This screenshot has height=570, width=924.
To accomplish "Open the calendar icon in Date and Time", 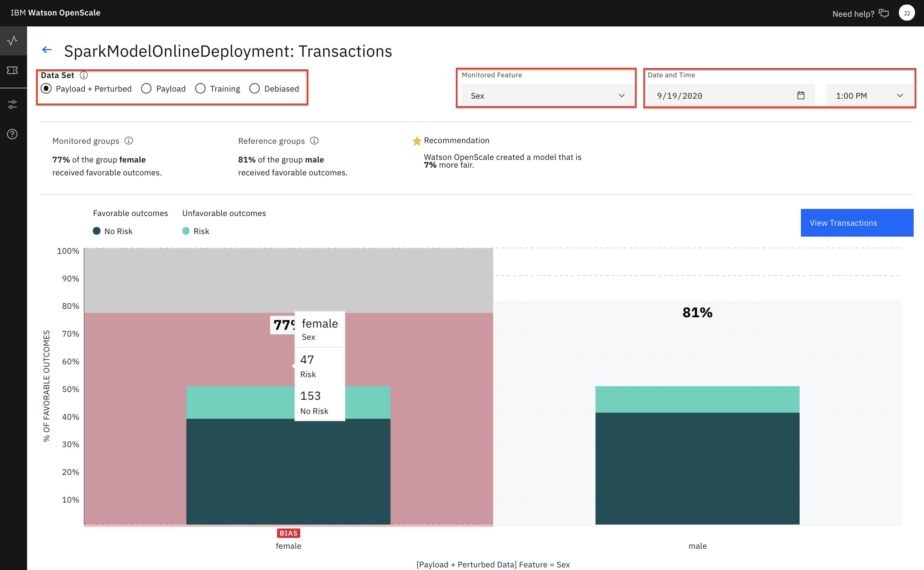I will click(x=801, y=95).
